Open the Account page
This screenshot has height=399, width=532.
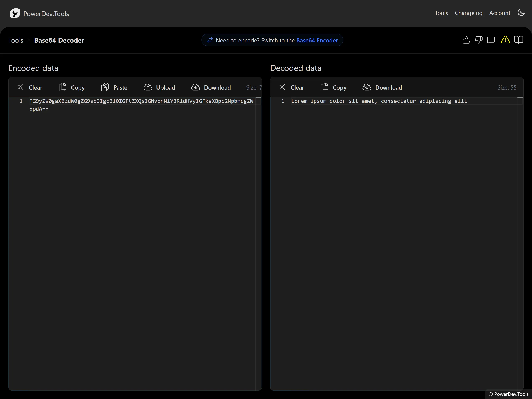coord(500,13)
